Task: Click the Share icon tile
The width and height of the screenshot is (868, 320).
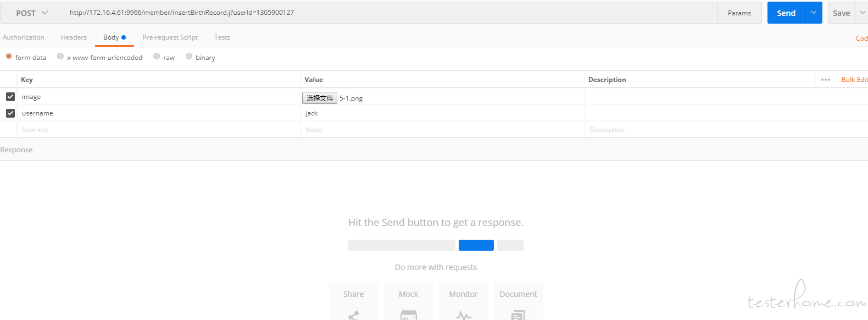Action: [x=354, y=301]
